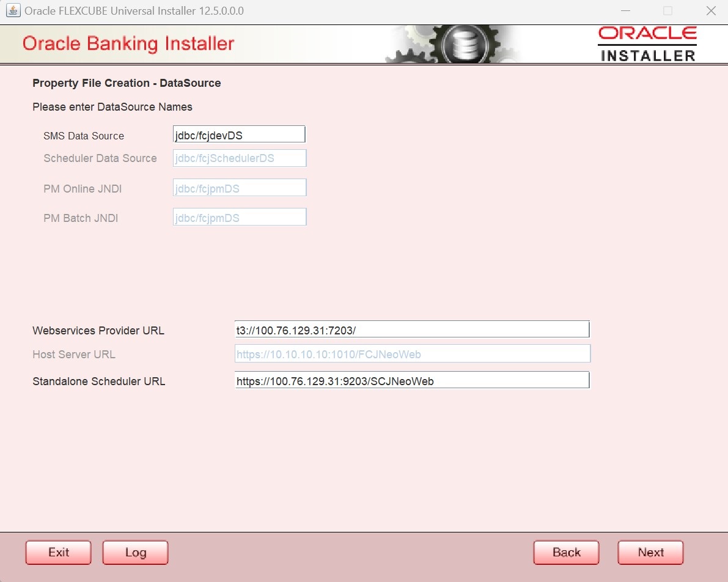Proceed with the Next button

[x=650, y=552]
